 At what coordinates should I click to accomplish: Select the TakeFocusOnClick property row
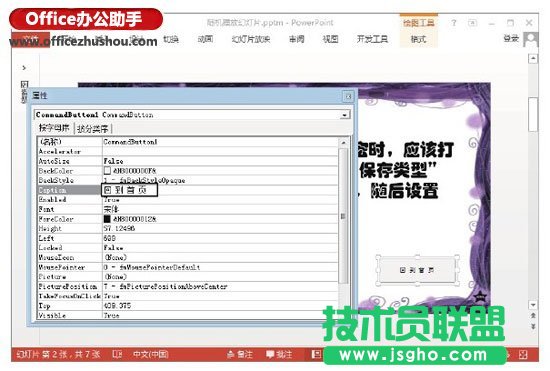click(x=188, y=296)
